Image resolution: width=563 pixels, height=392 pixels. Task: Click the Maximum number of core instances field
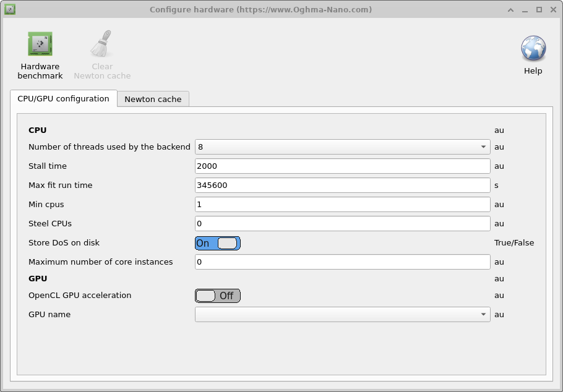coord(342,262)
